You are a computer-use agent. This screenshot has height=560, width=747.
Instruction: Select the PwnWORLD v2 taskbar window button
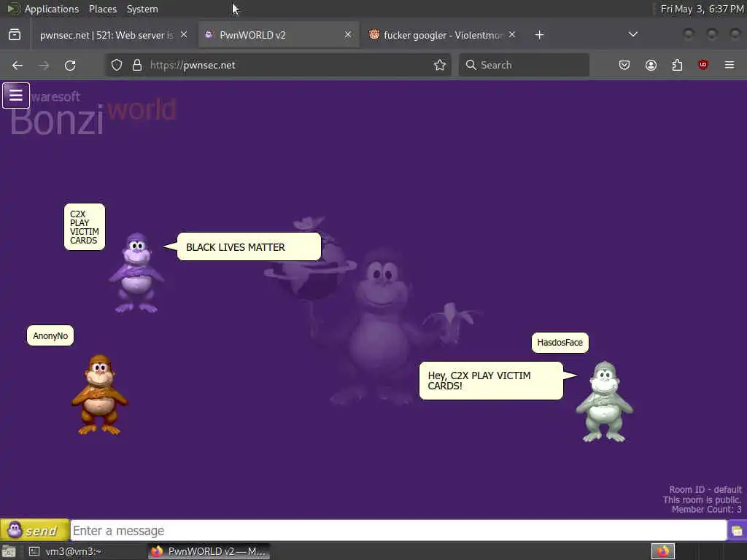point(209,551)
